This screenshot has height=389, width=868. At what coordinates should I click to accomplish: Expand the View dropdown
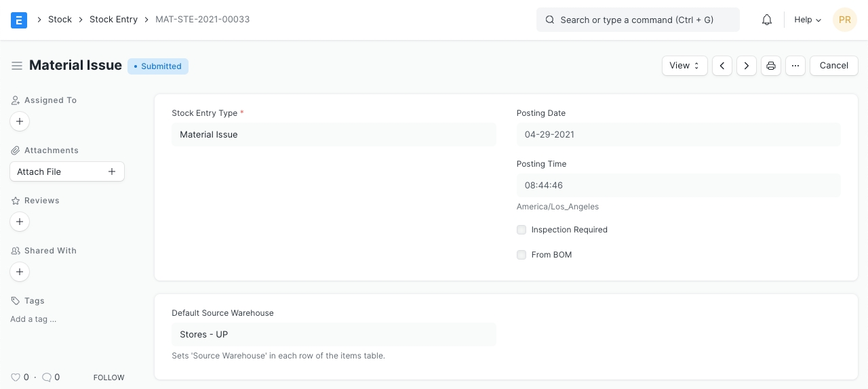coord(684,66)
